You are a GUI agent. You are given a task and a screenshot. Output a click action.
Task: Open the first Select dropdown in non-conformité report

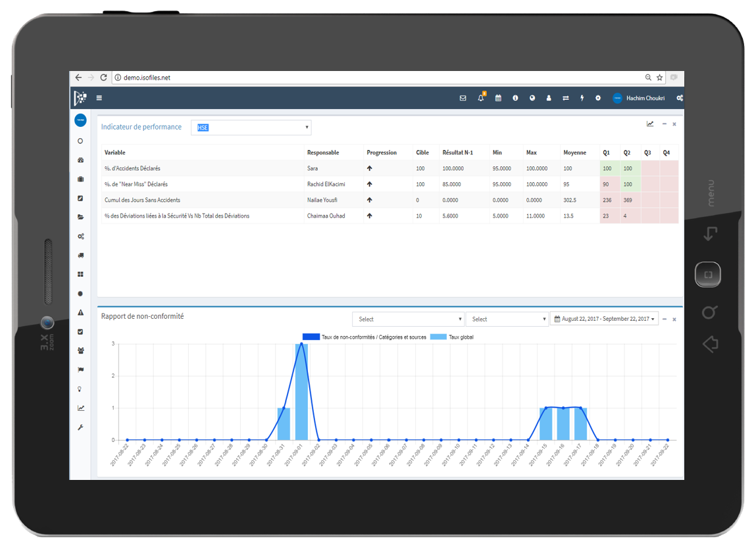tap(409, 319)
